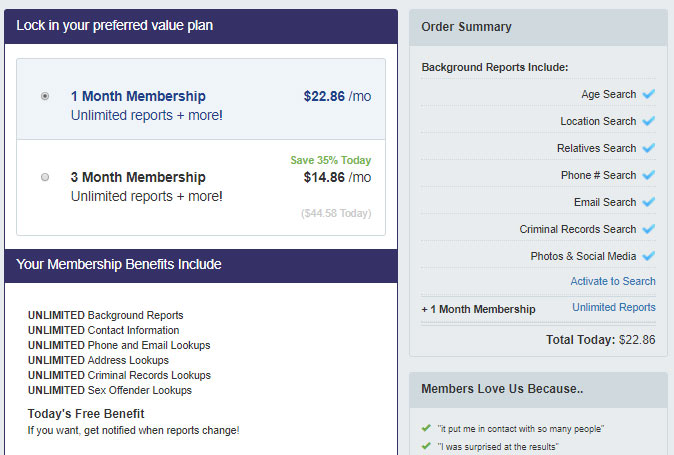674x455 pixels.
Task: Open the Activate to Search link
Action: (613, 281)
